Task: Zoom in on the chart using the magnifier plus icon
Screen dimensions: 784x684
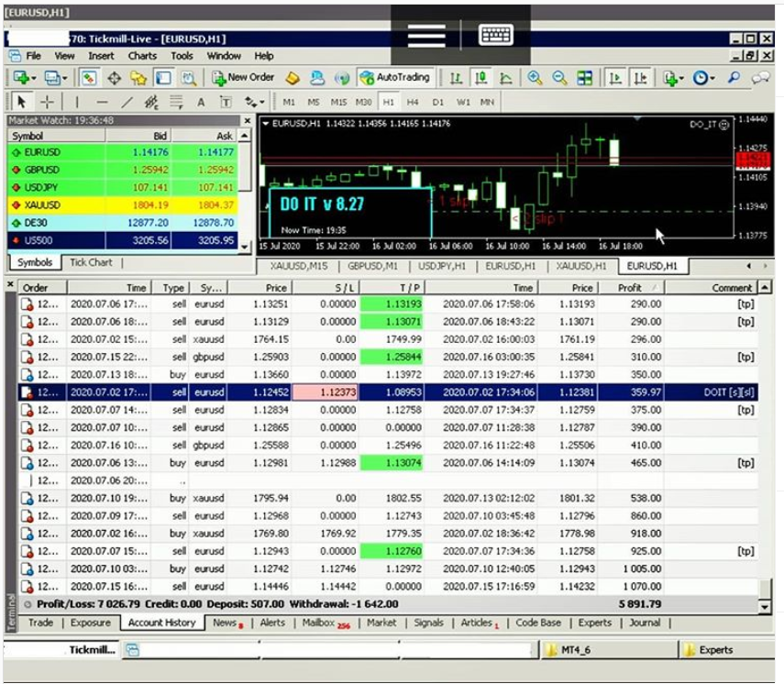Action: pyautogui.click(x=534, y=78)
